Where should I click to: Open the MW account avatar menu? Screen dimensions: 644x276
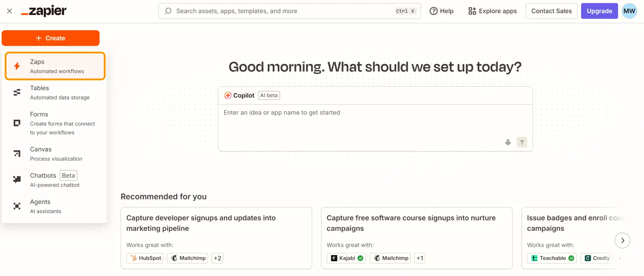pyautogui.click(x=629, y=11)
